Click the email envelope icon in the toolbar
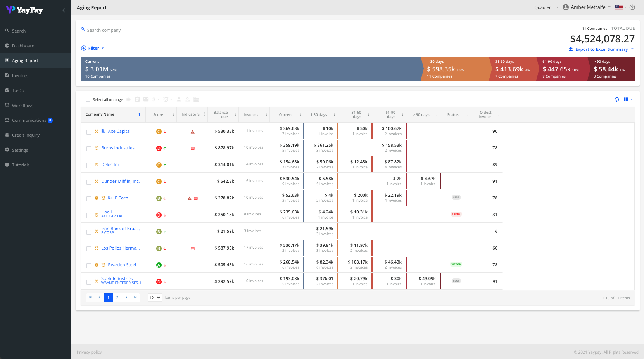The width and height of the screenshot is (644, 359). click(146, 99)
